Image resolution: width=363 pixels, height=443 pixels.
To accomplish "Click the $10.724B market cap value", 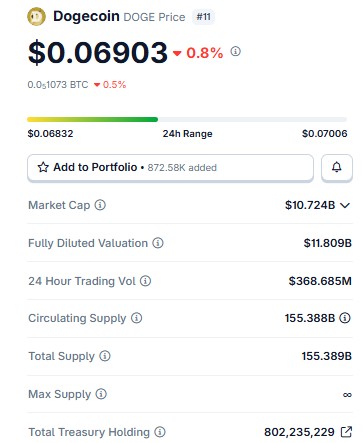I will 310,205.
